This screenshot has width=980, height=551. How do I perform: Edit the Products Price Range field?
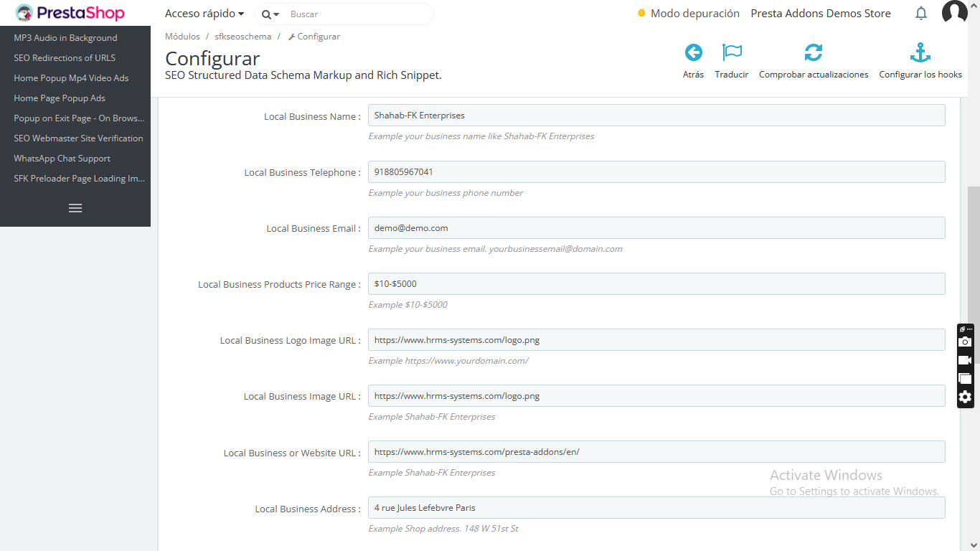pyautogui.click(x=656, y=283)
